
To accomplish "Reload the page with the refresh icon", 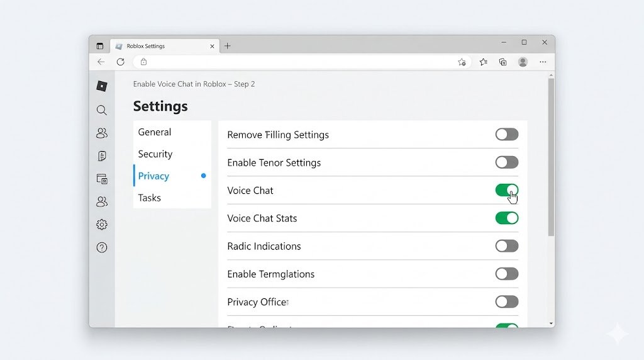I will click(120, 62).
